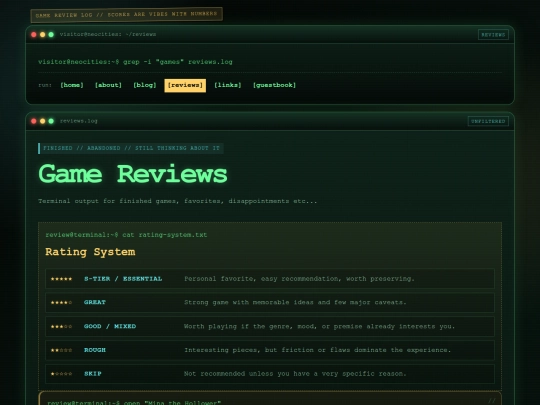Screen dimensions: 540x405
Task: Click the 'S-TIER / ESSENTIAL' label
Action: coord(123,279)
